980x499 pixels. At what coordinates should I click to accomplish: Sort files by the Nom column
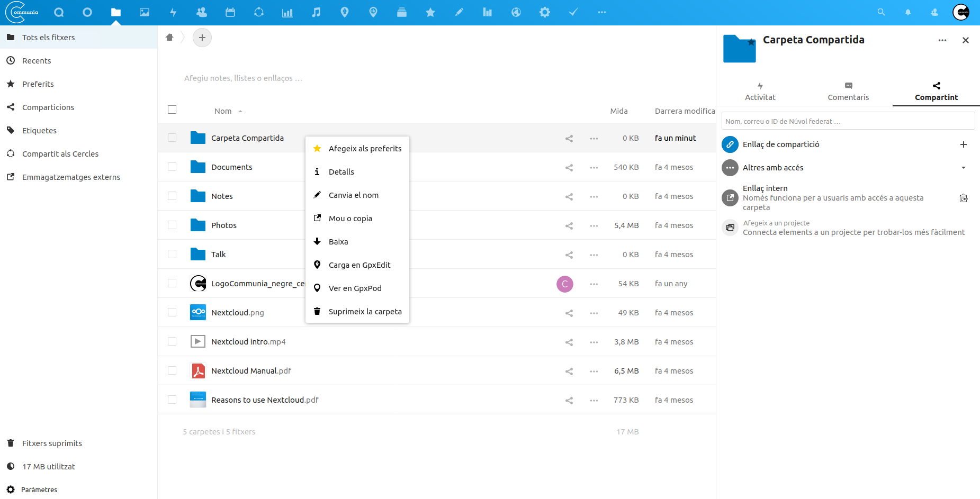click(223, 111)
